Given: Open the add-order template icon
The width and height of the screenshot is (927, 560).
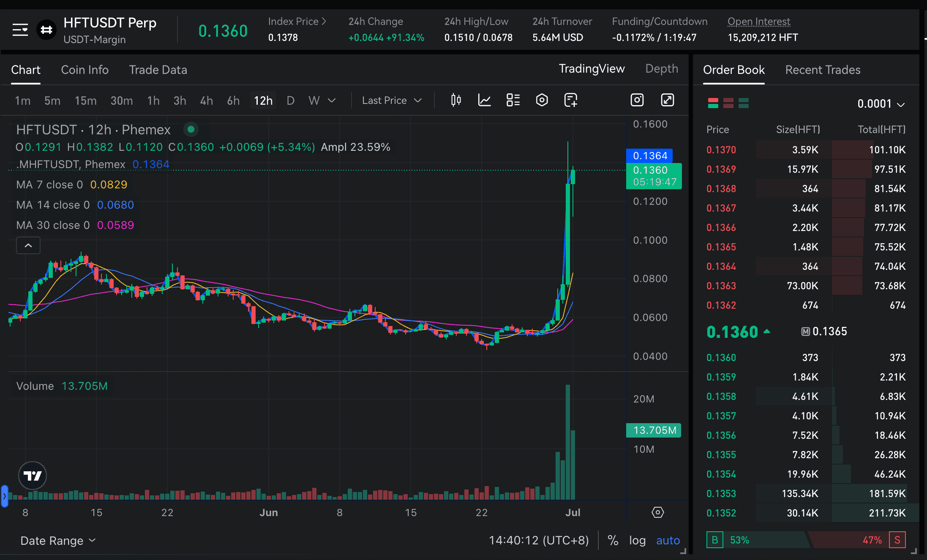Looking at the screenshot, I should tap(570, 100).
